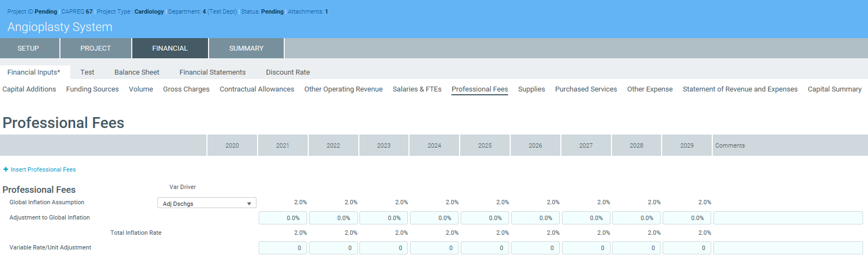Click Insert Professional Fees link
This screenshot has width=868, height=256.
point(43,169)
